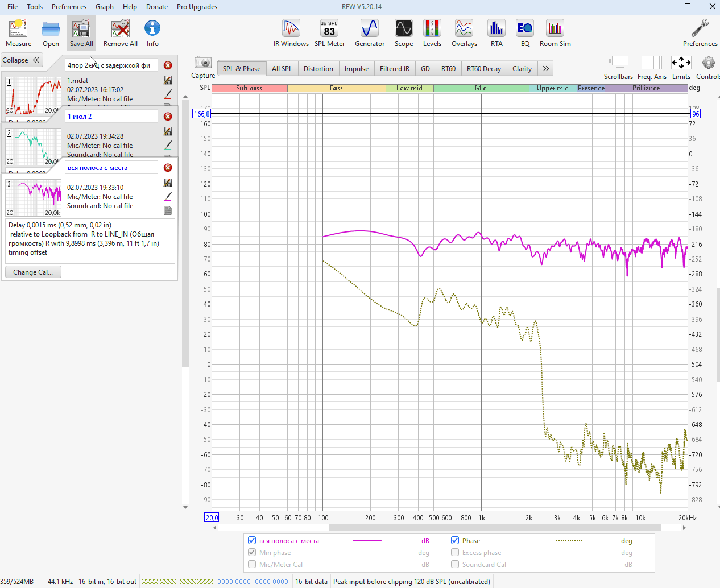Open the Scope tool
This screenshot has height=588, width=720.
[x=404, y=33]
